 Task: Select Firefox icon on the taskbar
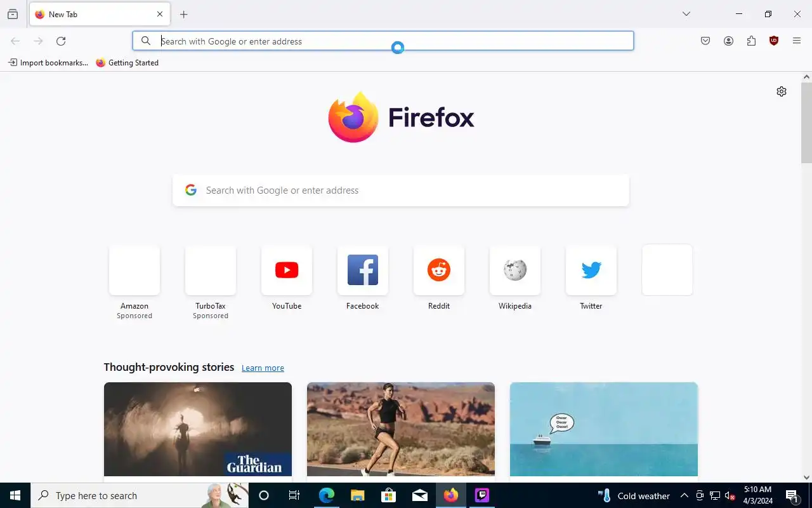[451, 495]
